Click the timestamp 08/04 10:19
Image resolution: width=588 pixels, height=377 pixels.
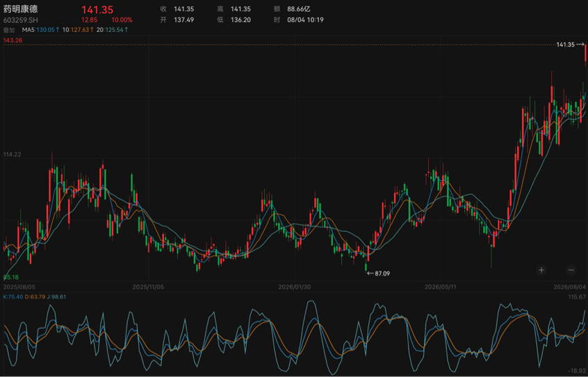pyautogui.click(x=305, y=20)
